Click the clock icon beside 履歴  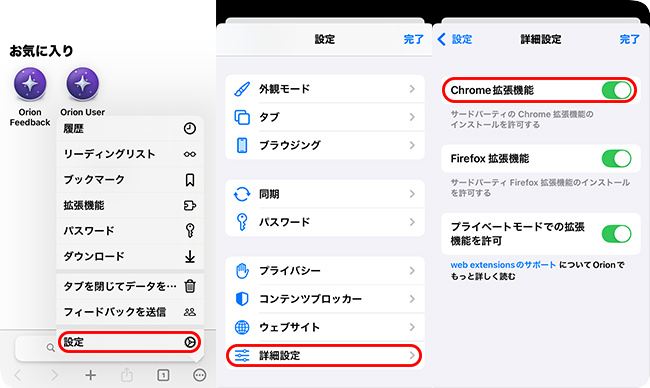[190, 129]
